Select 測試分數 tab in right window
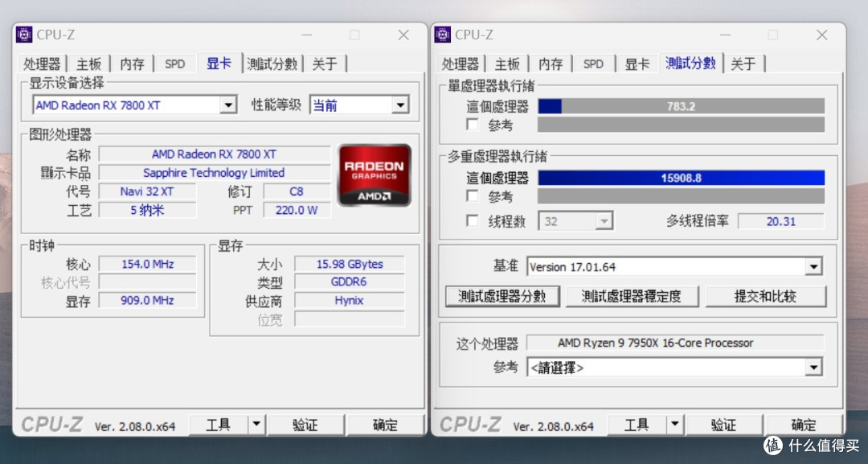The image size is (868, 464). point(691,63)
